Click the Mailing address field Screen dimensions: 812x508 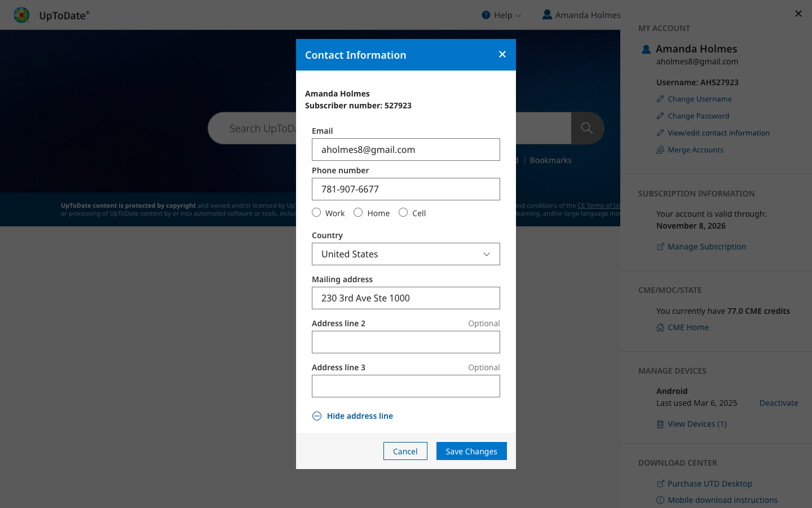click(406, 298)
